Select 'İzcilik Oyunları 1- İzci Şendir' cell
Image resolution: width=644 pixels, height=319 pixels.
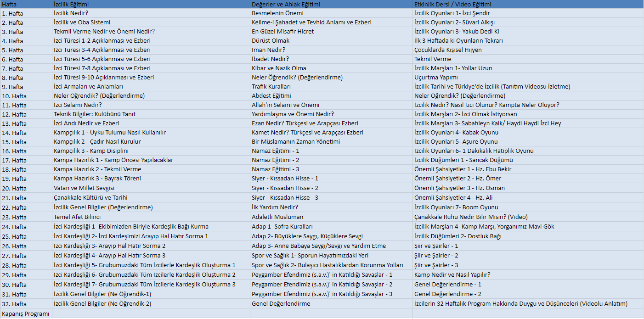(528, 13)
